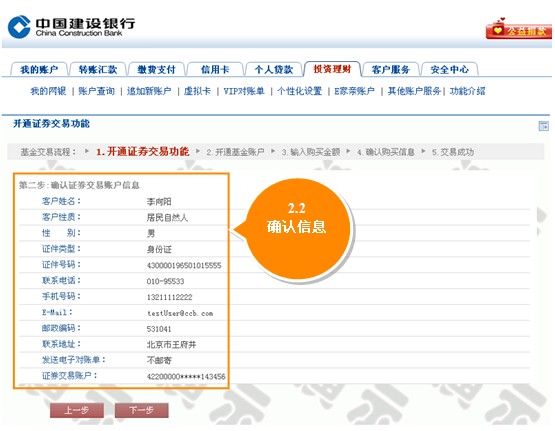Image resolution: width=555 pixels, height=431 pixels.
Task: Open the 个人贷款 tab
Action: tap(274, 69)
